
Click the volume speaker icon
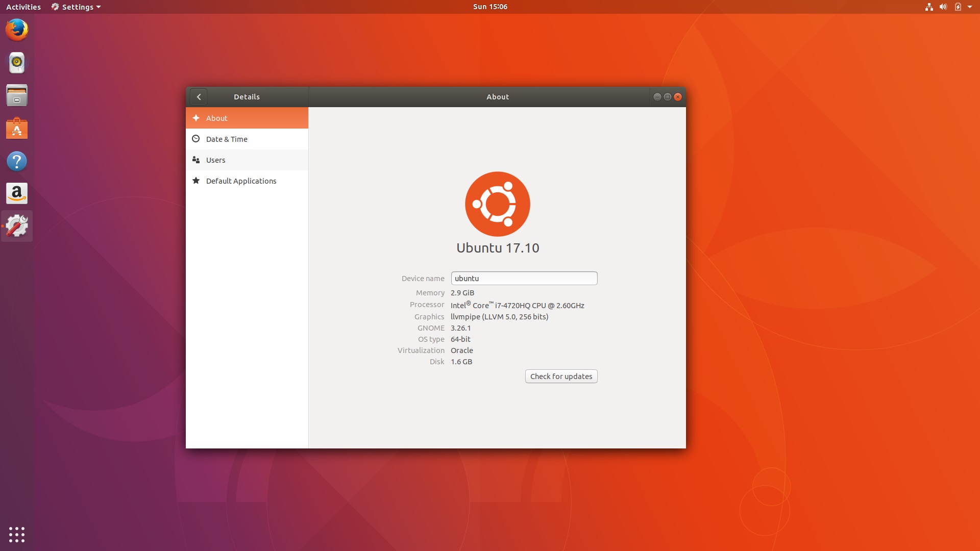coord(943,7)
